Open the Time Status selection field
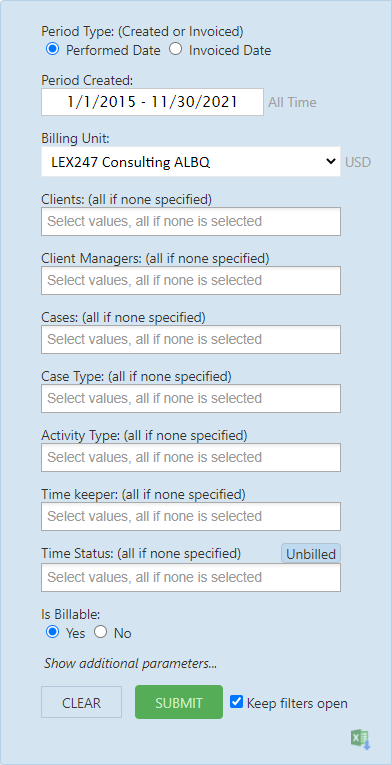392x765 pixels. point(191,578)
